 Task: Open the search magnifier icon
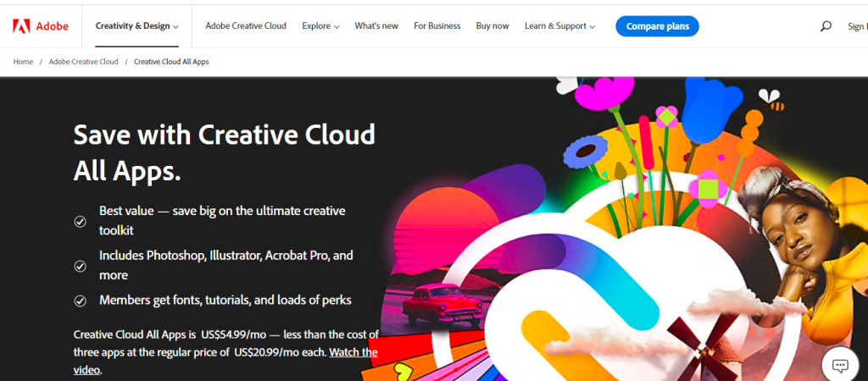coord(826,26)
